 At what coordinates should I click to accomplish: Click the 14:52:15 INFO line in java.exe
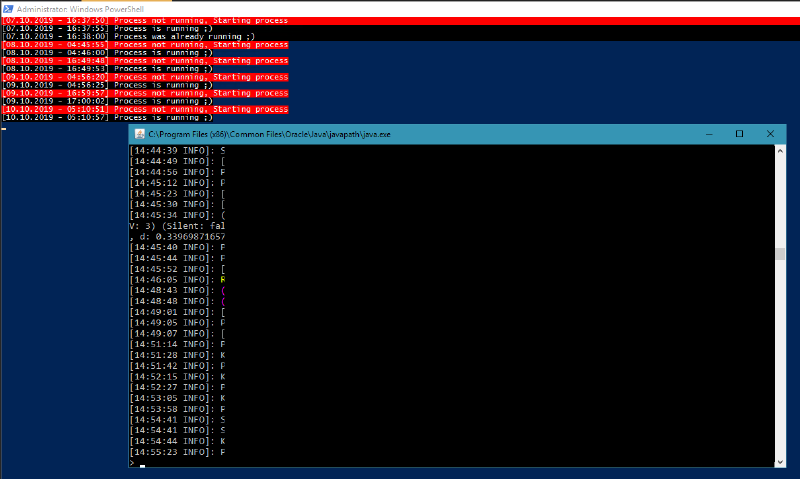pyautogui.click(x=177, y=376)
